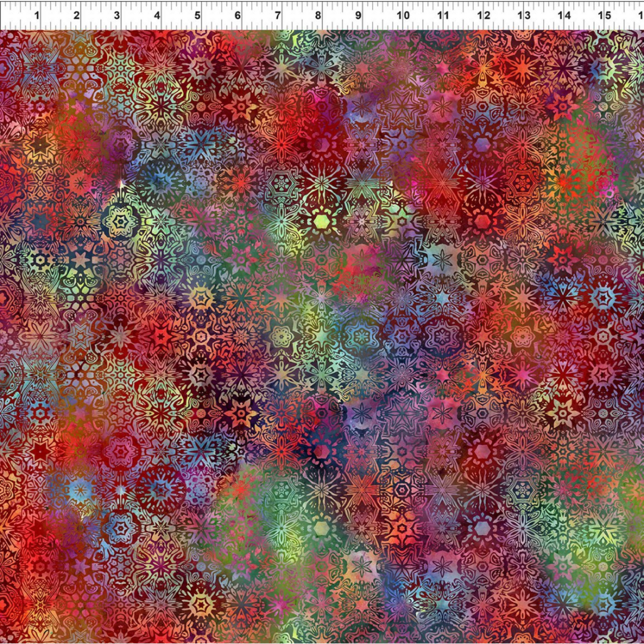Select the ruler label 10
The height and width of the screenshot is (644, 644).
coord(403,16)
